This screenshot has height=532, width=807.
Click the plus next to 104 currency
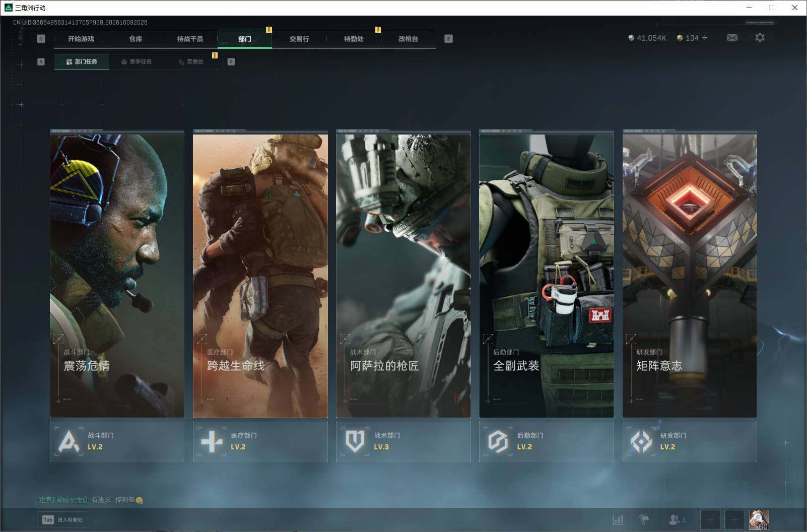(x=704, y=38)
